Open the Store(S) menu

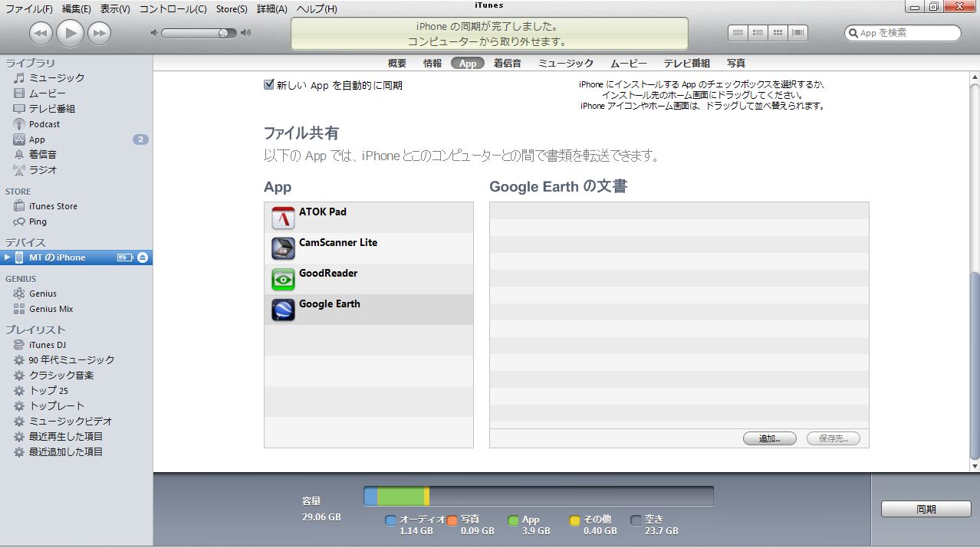[231, 8]
